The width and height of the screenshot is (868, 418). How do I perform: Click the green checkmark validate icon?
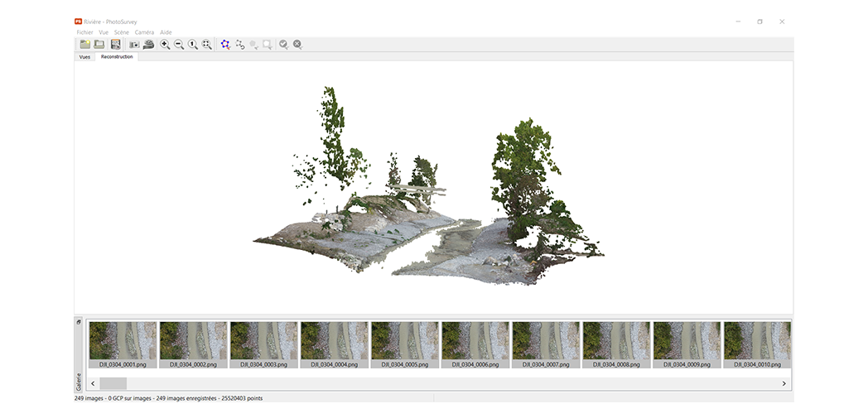283,45
